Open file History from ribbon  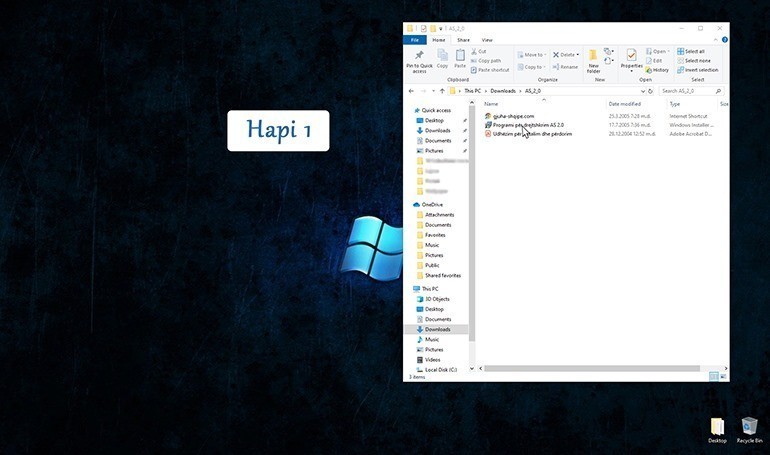tap(657, 70)
